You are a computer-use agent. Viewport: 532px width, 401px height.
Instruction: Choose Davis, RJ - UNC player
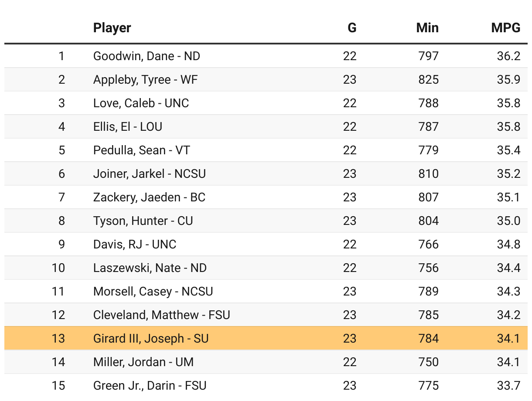135,244
